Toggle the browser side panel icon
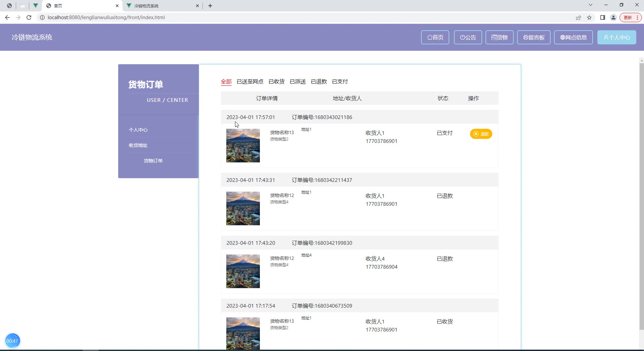This screenshot has height=351, width=644. pos(602,17)
